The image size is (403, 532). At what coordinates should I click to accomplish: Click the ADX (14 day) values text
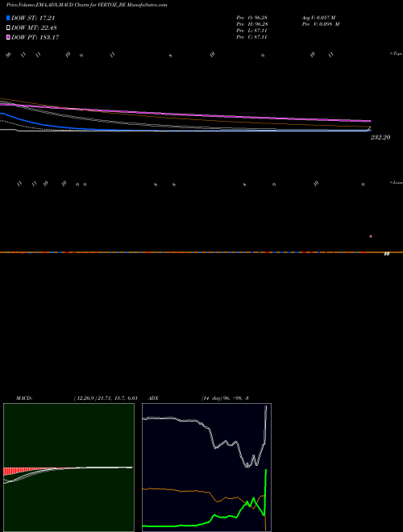(225, 398)
